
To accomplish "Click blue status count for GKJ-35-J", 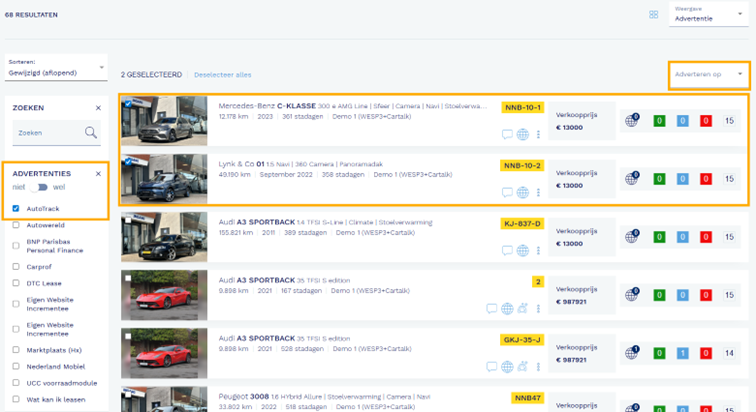I will click(682, 353).
